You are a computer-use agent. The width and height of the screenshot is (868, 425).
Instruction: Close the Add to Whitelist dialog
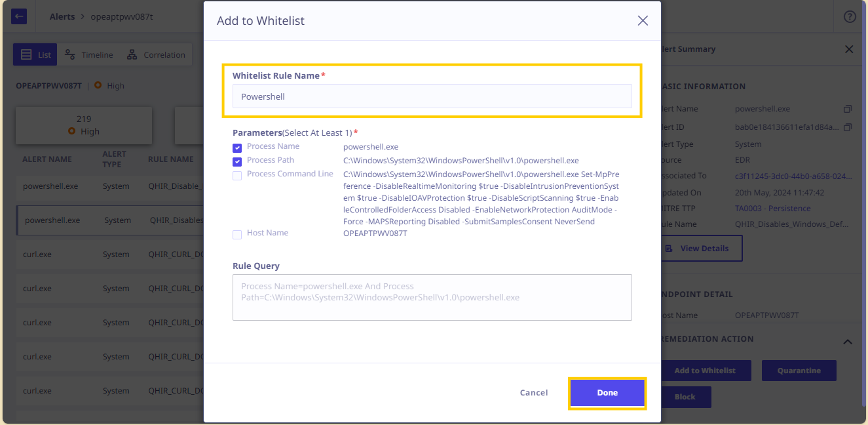click(643, 20)
